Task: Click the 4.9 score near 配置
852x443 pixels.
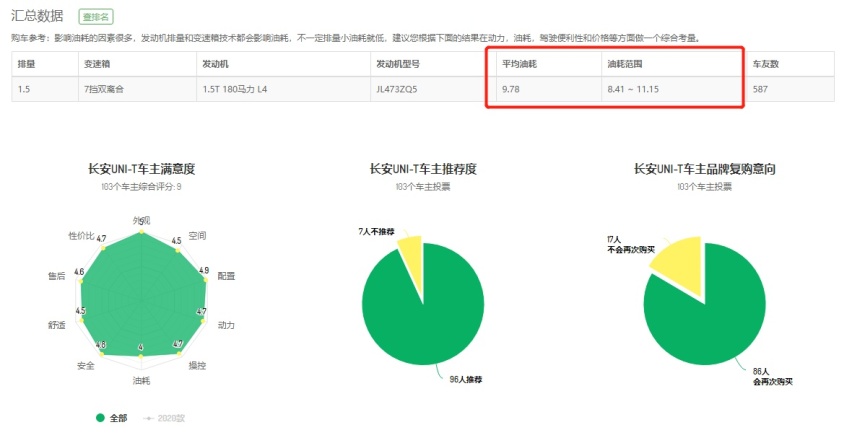Action: [204, 270]
